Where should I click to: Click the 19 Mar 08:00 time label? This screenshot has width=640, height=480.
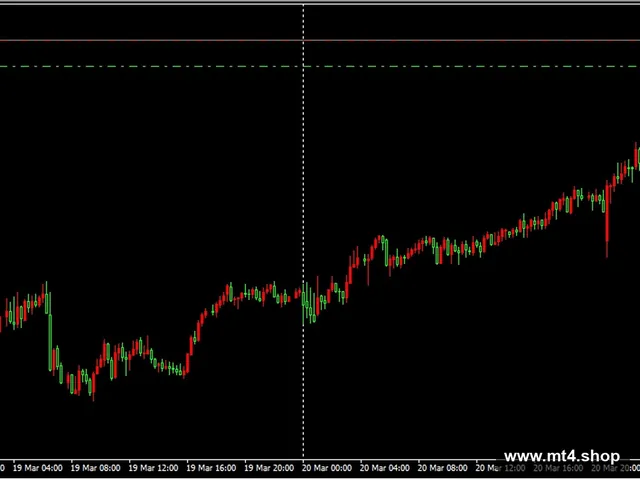coord(96,468)
